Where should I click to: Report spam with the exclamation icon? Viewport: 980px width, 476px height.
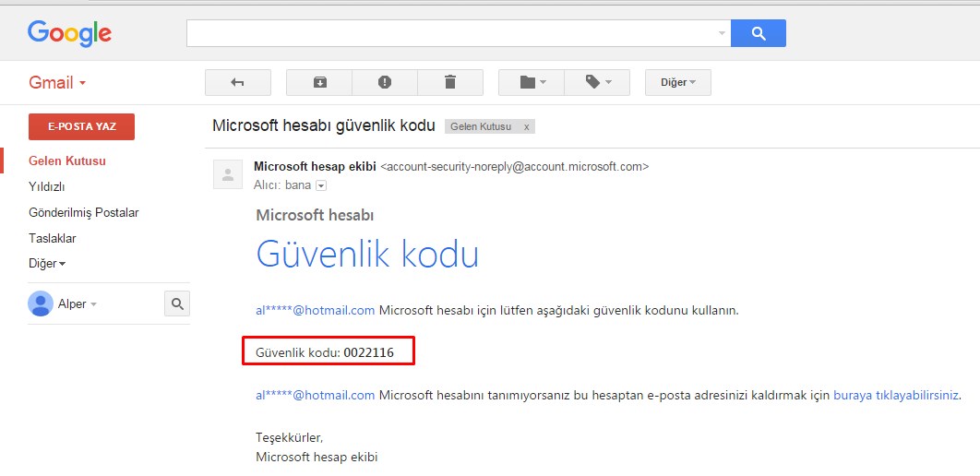click(385, 82)
